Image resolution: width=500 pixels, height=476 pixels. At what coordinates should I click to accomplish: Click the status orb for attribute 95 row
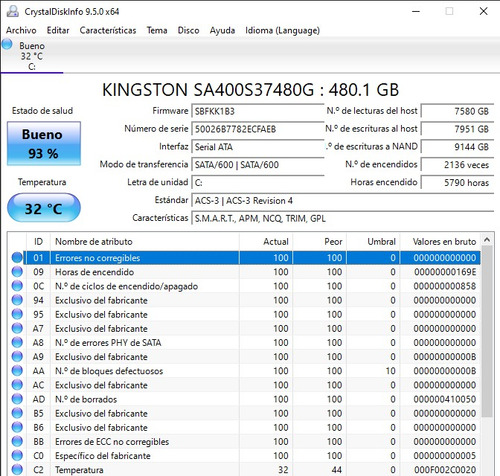17,314
